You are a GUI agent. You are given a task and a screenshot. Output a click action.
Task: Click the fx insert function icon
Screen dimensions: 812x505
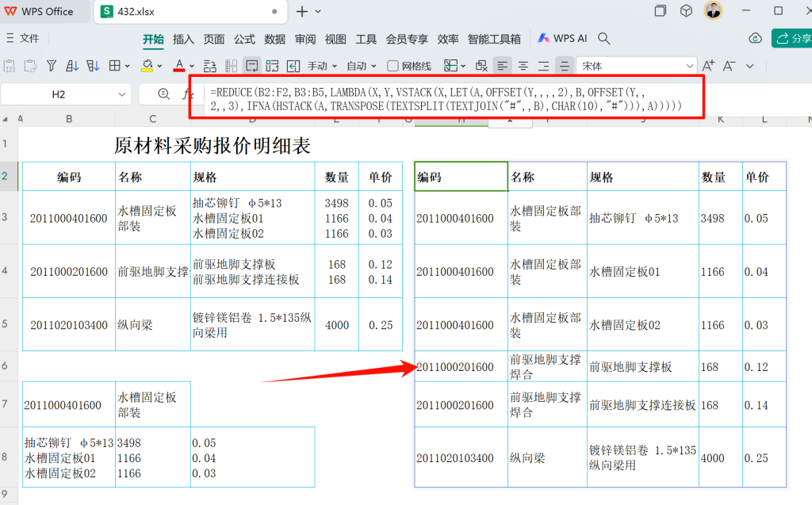(x=187, y=94)
